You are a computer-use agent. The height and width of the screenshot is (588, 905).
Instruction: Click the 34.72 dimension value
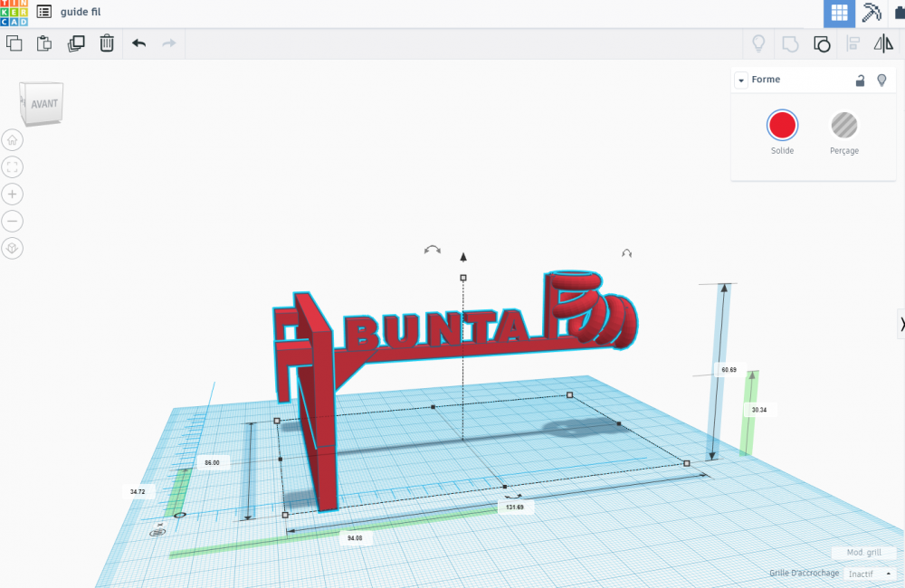coord(138,491)
